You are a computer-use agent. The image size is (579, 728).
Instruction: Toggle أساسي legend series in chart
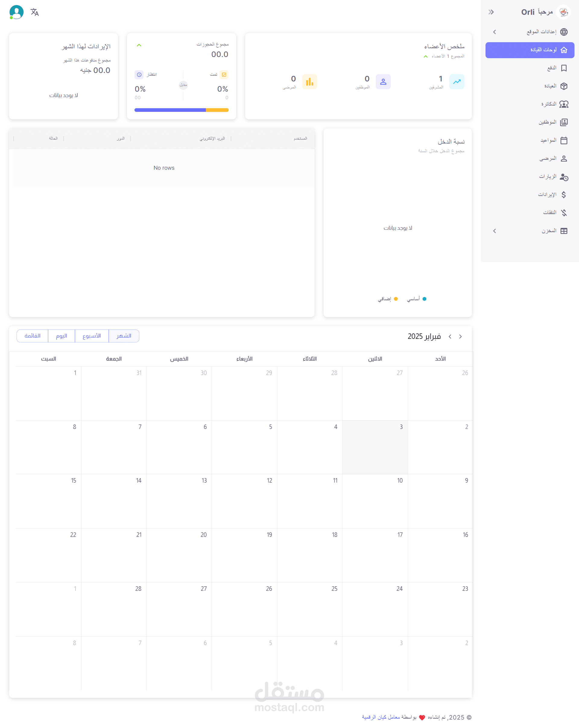417,299
